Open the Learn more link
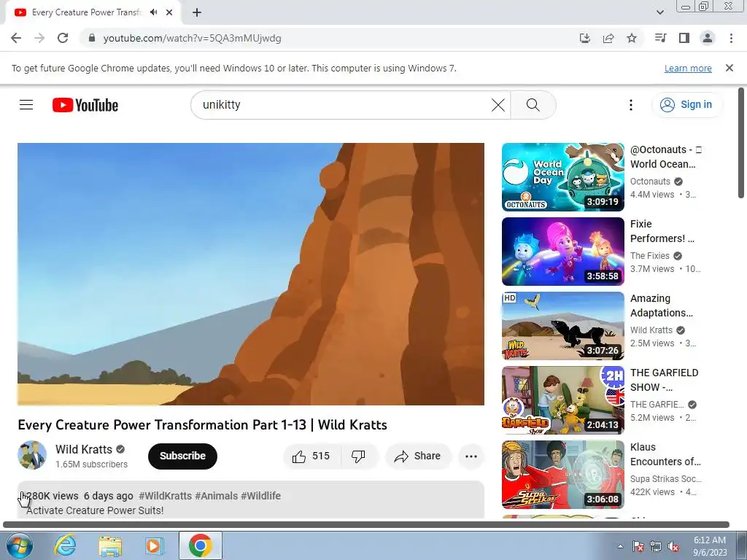 (x=688, y=68)
